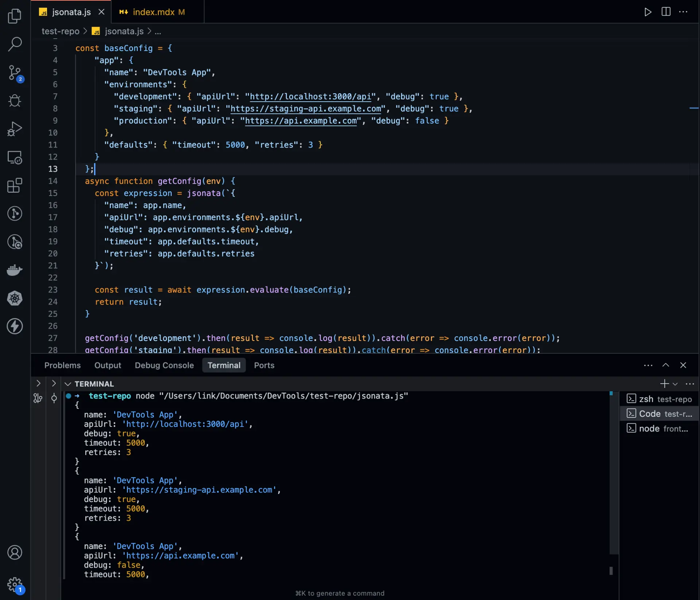Click '⌘K to generate a command' hint
This screenshot has width=700, height=600.
click(x=340, y=593)
